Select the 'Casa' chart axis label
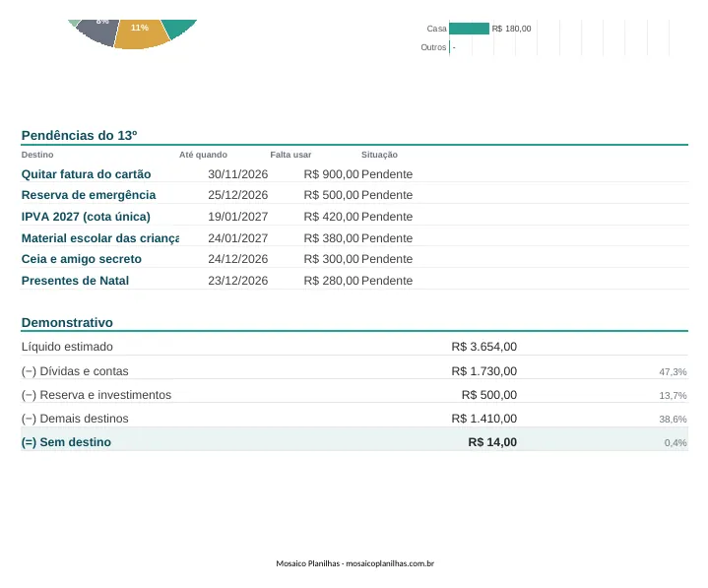 point(436,29)
